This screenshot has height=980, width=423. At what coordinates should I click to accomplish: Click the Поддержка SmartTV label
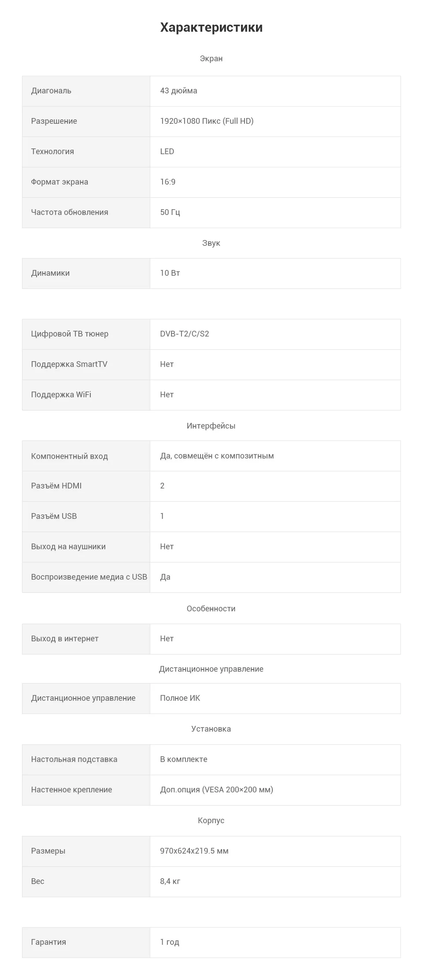point(69,364)
